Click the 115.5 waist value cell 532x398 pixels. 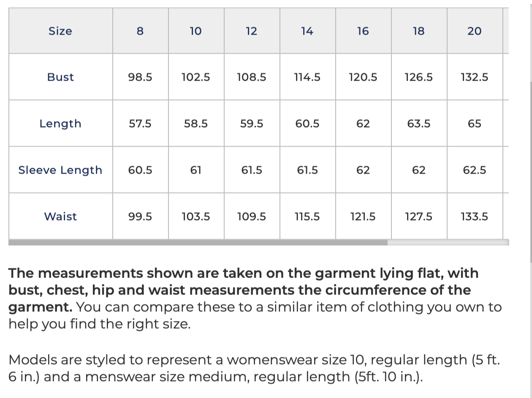point(307,216)
